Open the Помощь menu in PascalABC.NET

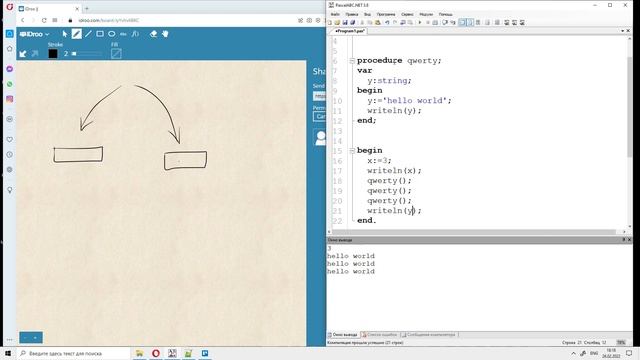[x=446, y=14]
